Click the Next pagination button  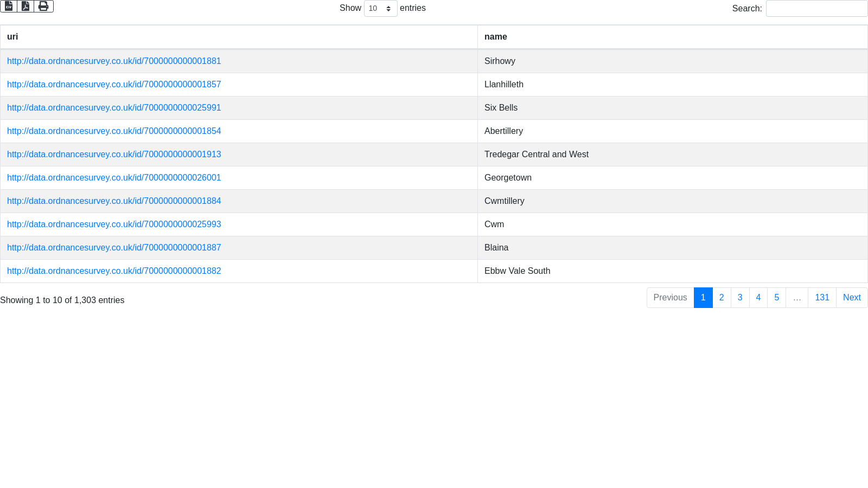coord(852,298)
